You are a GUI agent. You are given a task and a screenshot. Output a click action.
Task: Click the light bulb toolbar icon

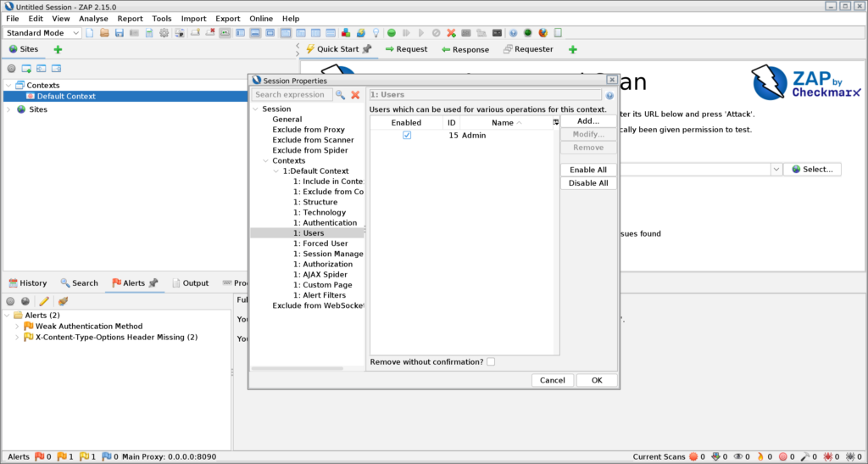376,33
